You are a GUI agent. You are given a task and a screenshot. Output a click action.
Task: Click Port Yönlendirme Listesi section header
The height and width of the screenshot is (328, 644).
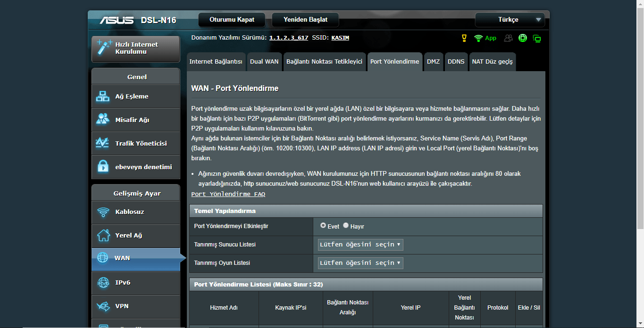pos(366,285)
